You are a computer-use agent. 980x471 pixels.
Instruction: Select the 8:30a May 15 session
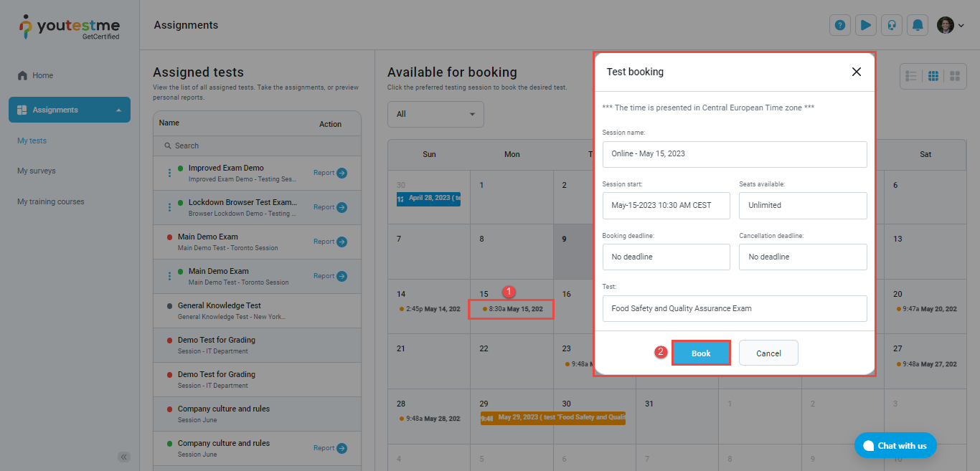512,309
